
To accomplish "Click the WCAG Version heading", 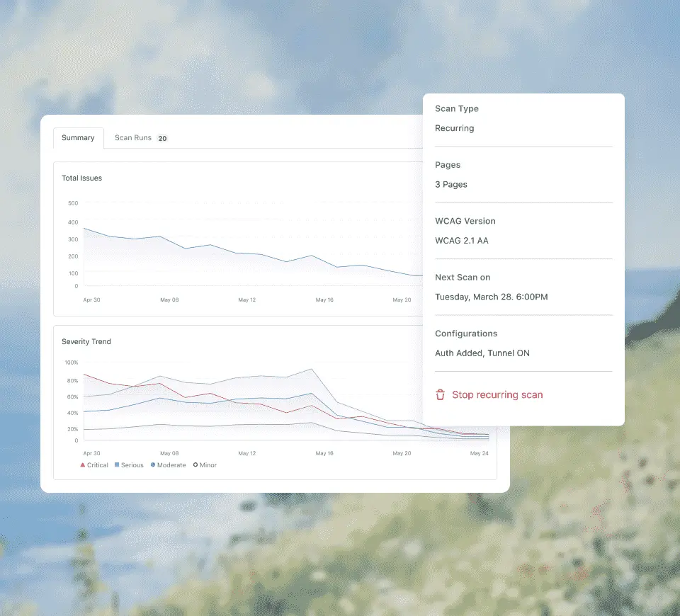I will (465, 221).
